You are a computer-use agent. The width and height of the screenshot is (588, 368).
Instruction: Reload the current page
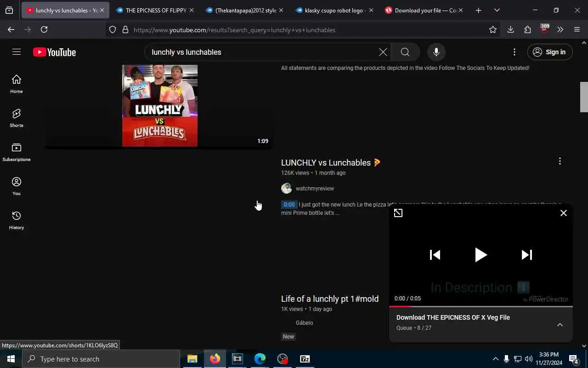(44, 29)
